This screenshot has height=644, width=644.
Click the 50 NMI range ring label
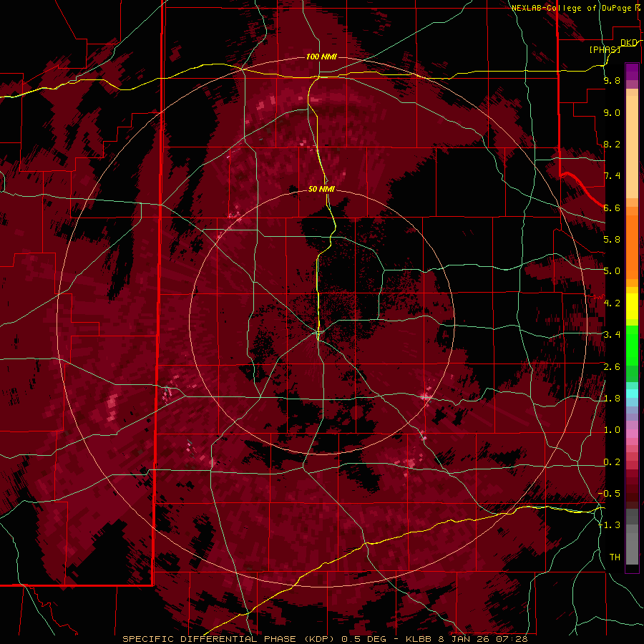(321, 189)
